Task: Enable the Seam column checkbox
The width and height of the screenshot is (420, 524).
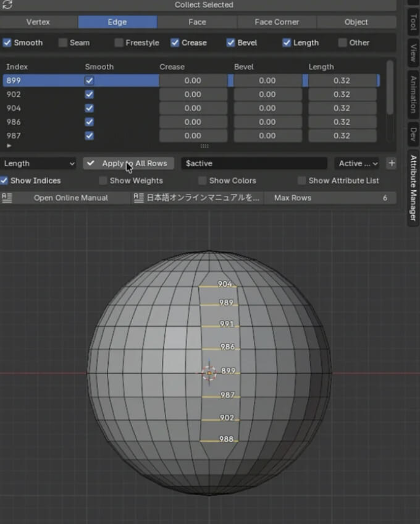Action: [63, 43]
